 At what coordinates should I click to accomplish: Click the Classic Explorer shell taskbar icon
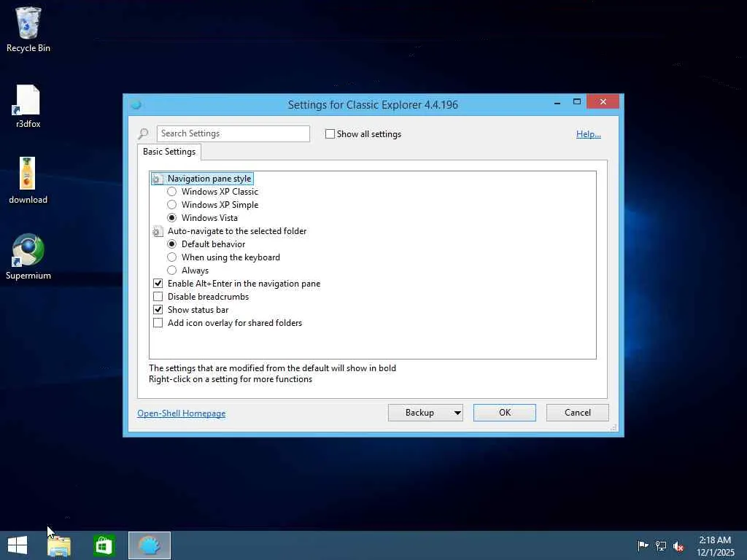(150, 545)
